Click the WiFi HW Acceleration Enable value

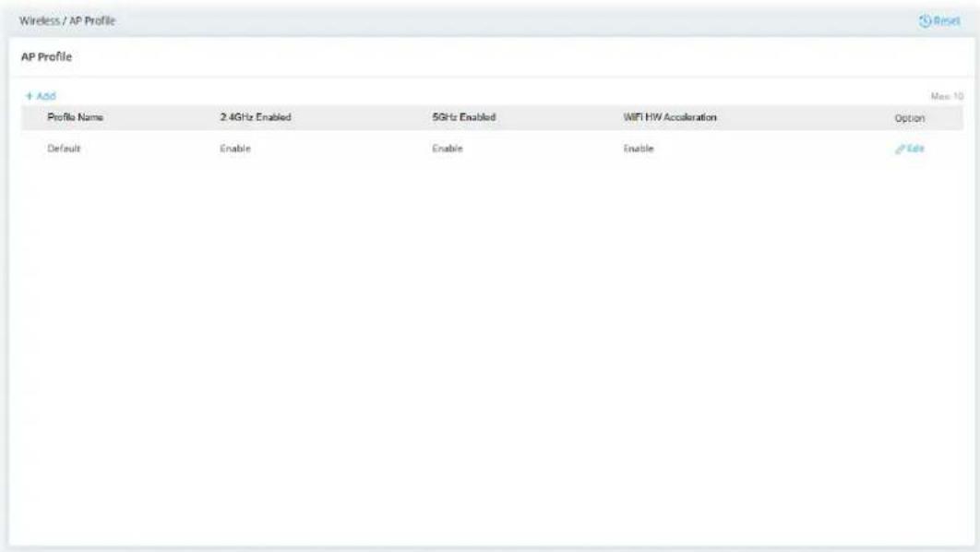tap(639, 149)
